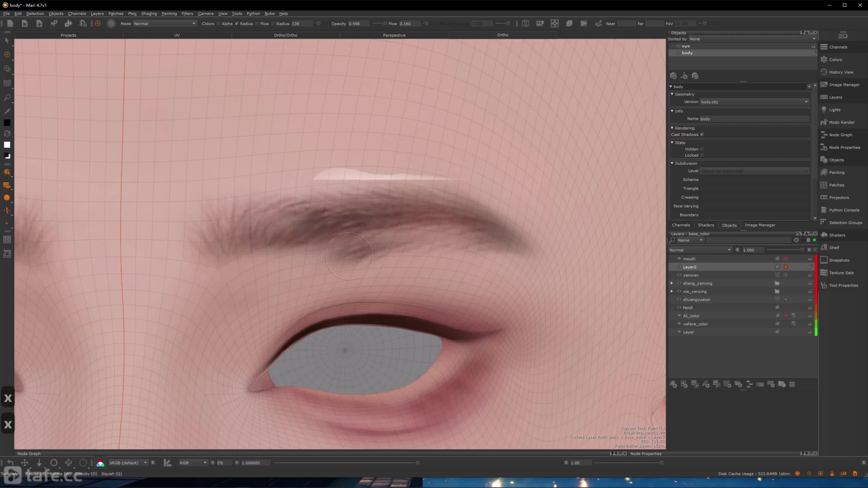Switch to the UV view tab
This screenshot has height=488, width=868.
(x=177, y=35)
